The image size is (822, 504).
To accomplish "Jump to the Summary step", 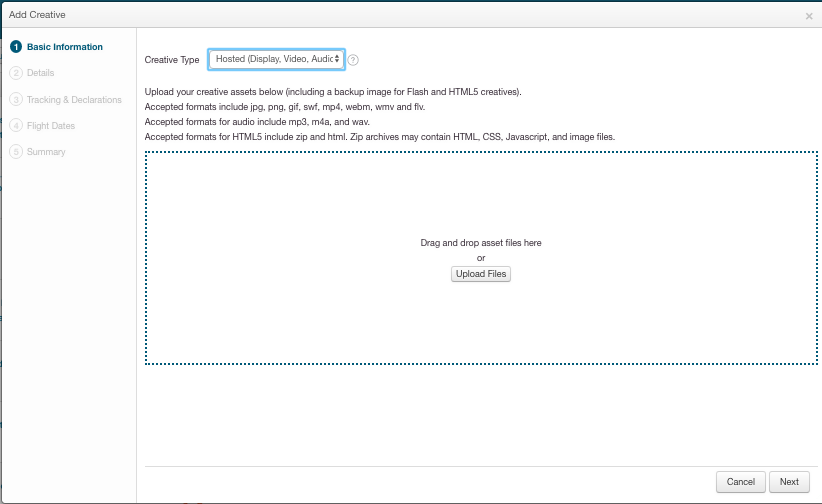I will point(38,152).
